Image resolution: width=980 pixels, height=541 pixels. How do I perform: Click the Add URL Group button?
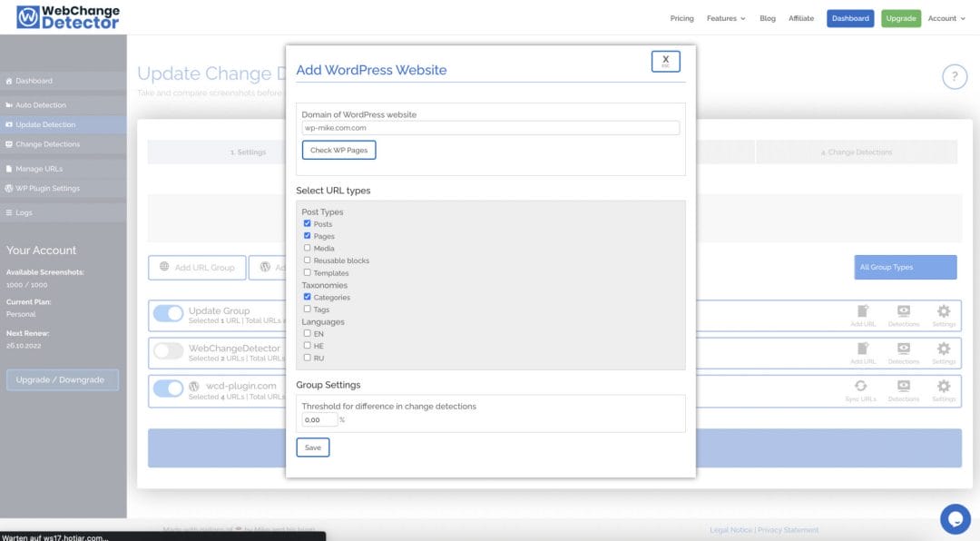[197, 267]
